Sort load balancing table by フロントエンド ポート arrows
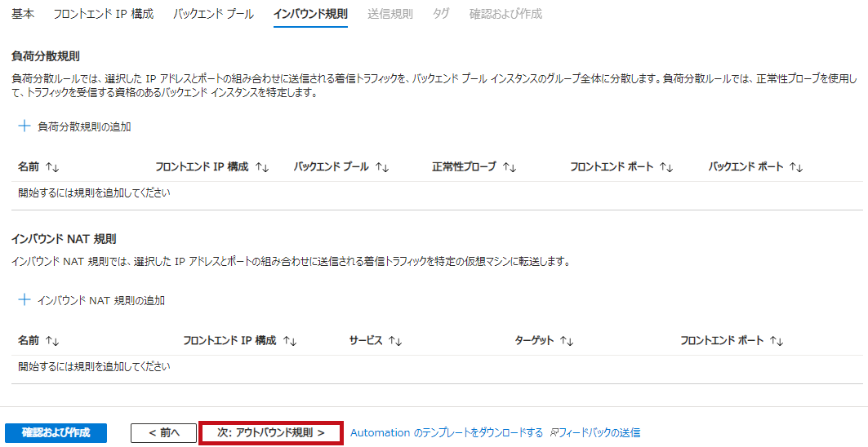Viewport: 868px width, 447px height. coord(666,167)
